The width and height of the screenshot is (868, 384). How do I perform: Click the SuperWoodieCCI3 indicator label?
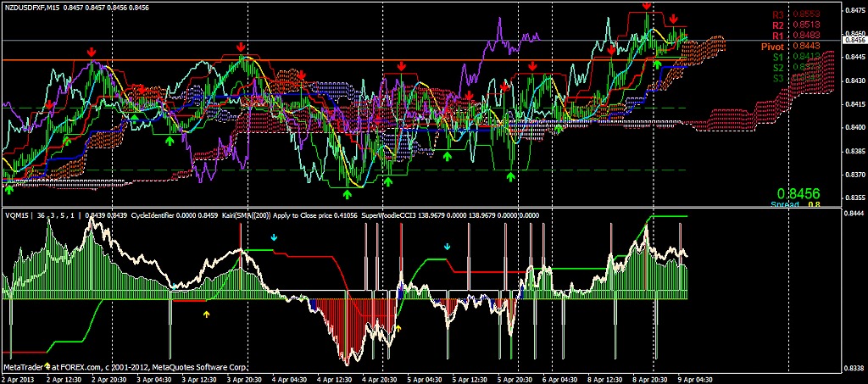tap(389, 215)
